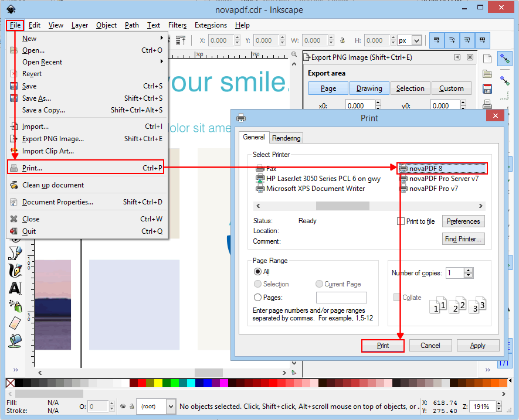Choose the novaPDF Pro Server v7 printer
Image resolution: width=519 pixels, height=420 pixels.
pyautogui.click(x=439, y=179)
